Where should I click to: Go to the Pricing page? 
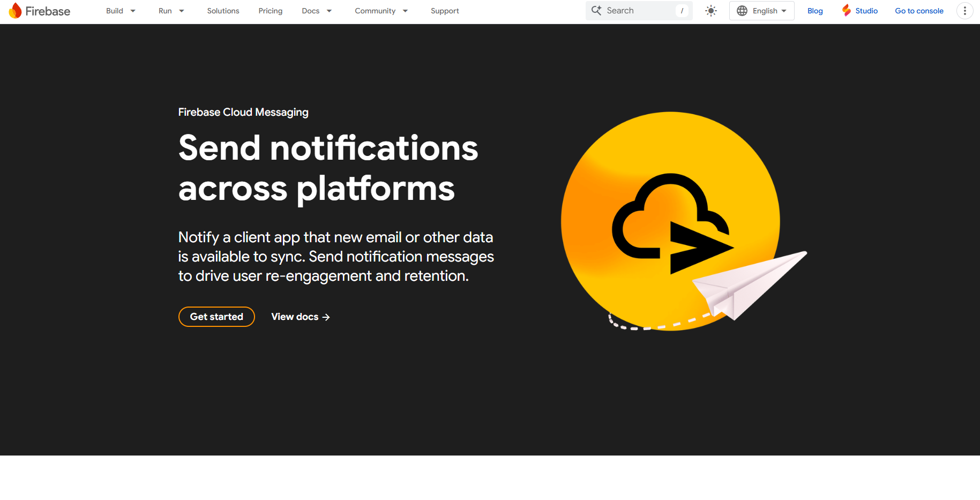[x=270, y=11]
